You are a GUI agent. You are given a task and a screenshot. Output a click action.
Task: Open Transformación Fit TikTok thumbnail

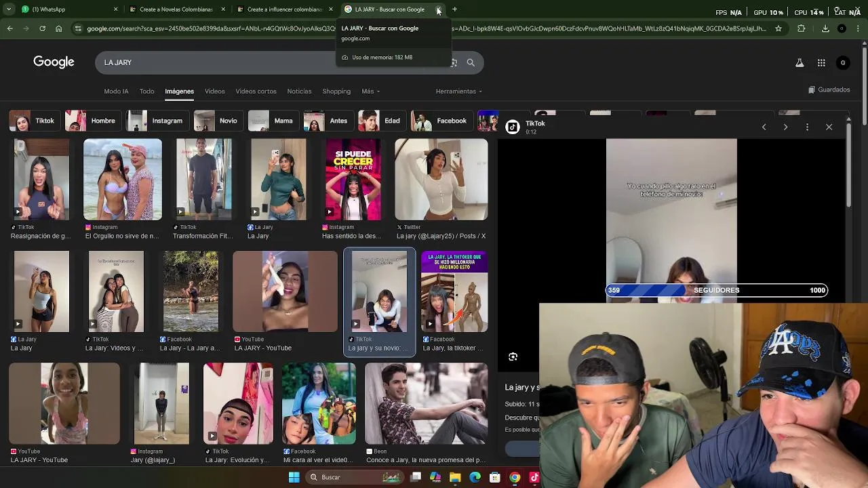pos(204,180)
